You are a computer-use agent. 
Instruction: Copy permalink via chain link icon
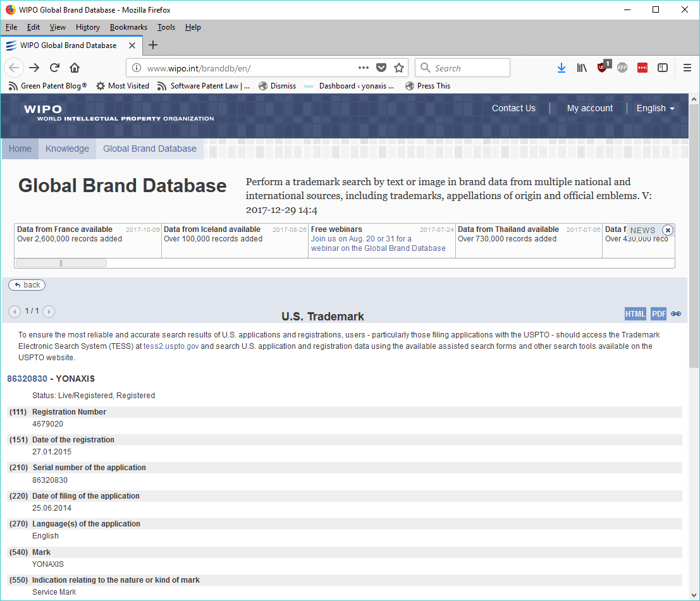coord(676,314)
